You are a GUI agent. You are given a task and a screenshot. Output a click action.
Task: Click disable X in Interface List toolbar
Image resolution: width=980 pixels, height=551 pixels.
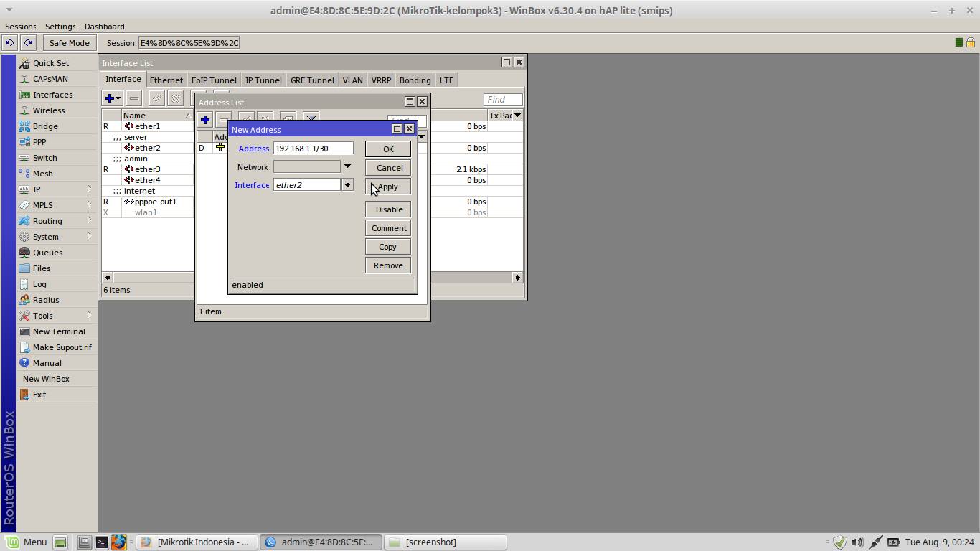click(x=175, y=98)
